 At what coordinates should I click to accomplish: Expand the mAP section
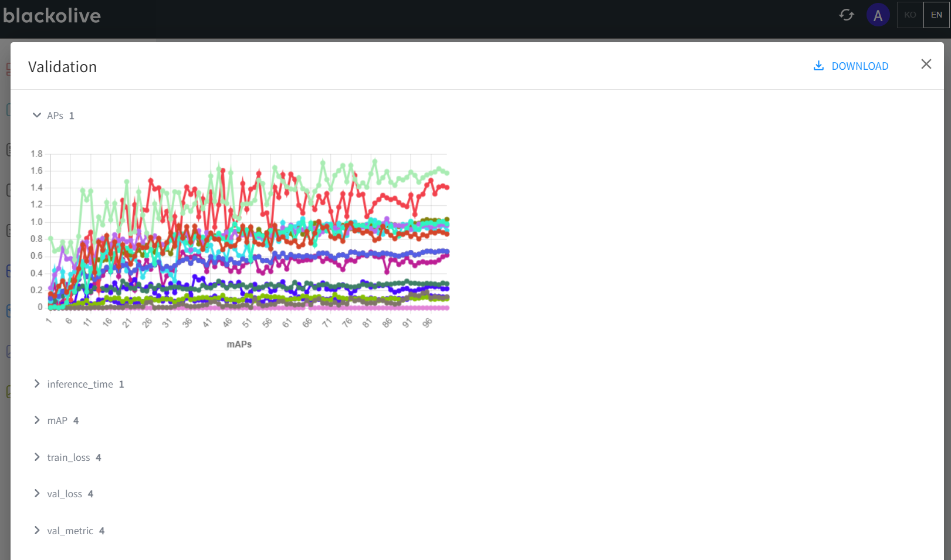click(x=37, y=420)
